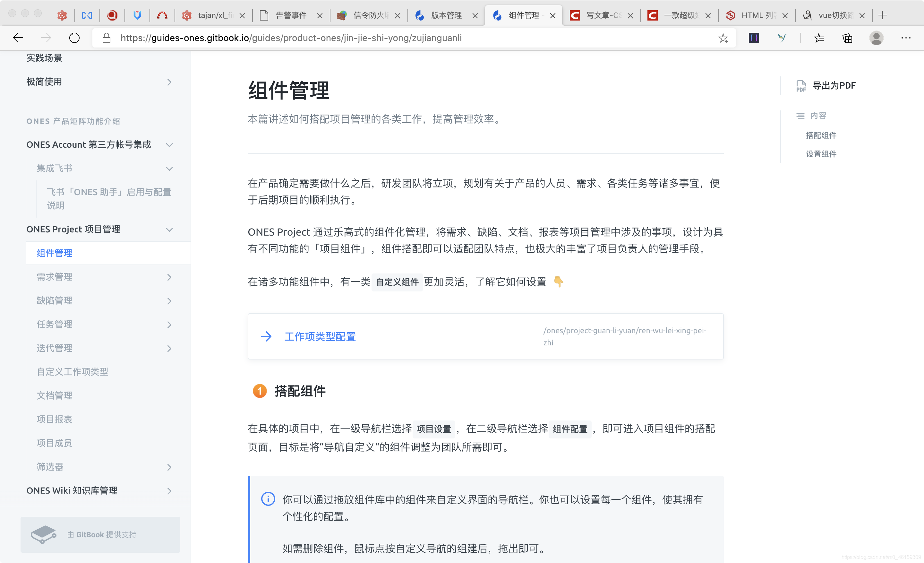This screenshot has width=924, height=563.
Task: Open browser settings three-dot menu
Action: click(906, 38)
